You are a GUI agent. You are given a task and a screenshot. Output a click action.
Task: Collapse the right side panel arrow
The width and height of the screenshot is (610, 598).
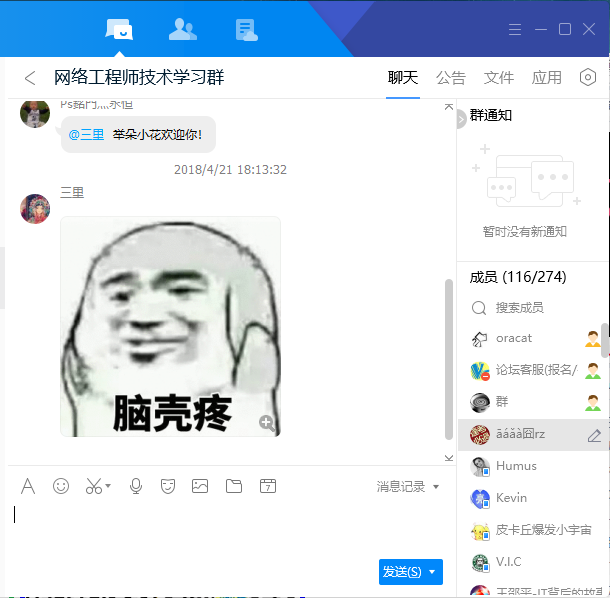tap(461, 119)
